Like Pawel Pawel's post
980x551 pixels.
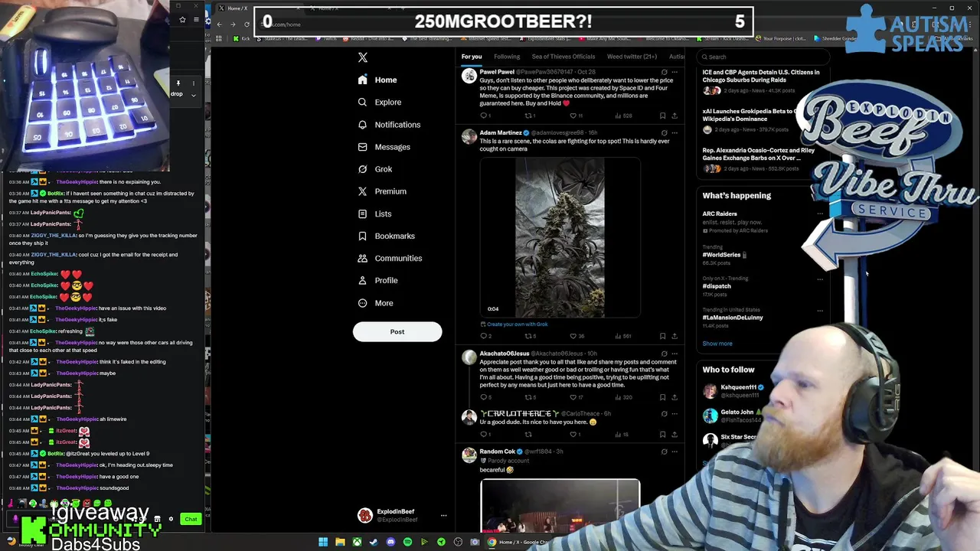tap(573, 116)
